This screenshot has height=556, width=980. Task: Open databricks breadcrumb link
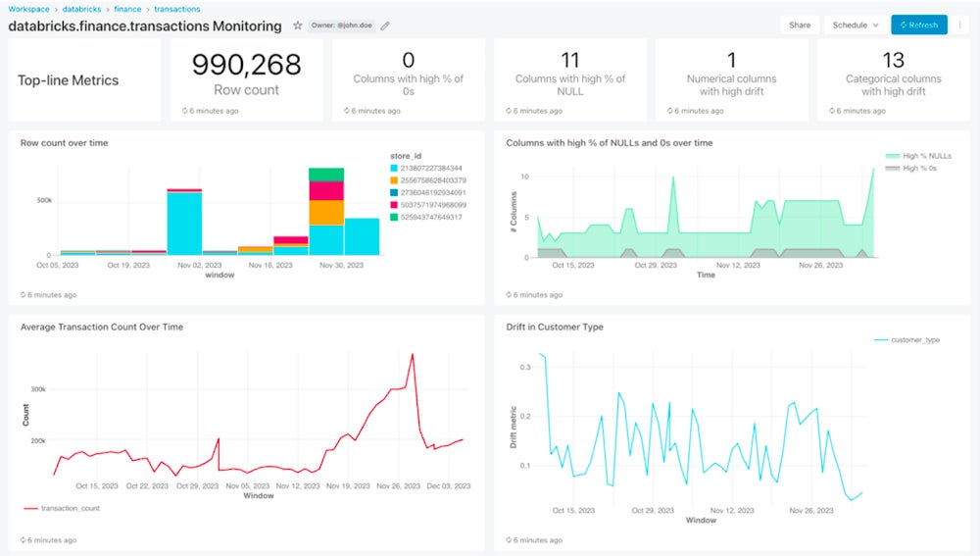click(81, 10)
